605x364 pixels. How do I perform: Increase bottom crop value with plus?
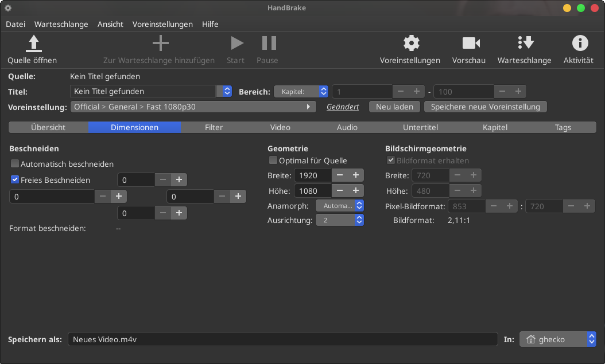pos(179,213)
